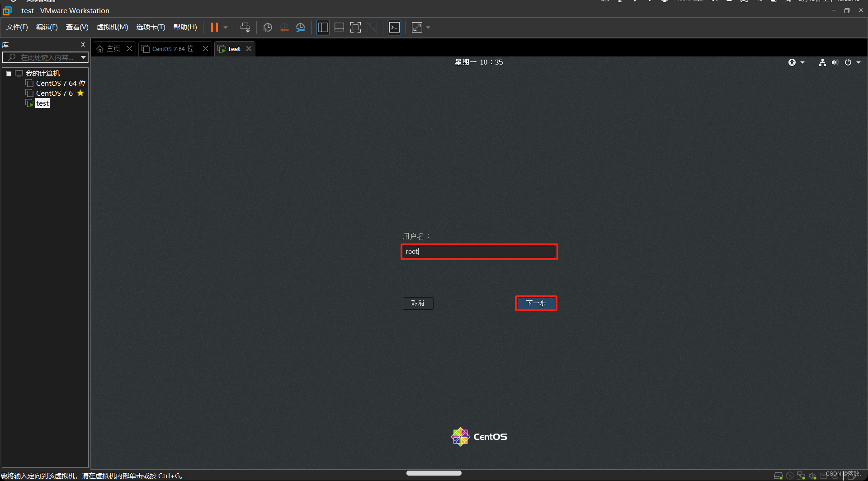This screenshot has width=868, height=481.
Task: Close the CentOS 7 64 位 tab
Action: [x=205, y=49]
